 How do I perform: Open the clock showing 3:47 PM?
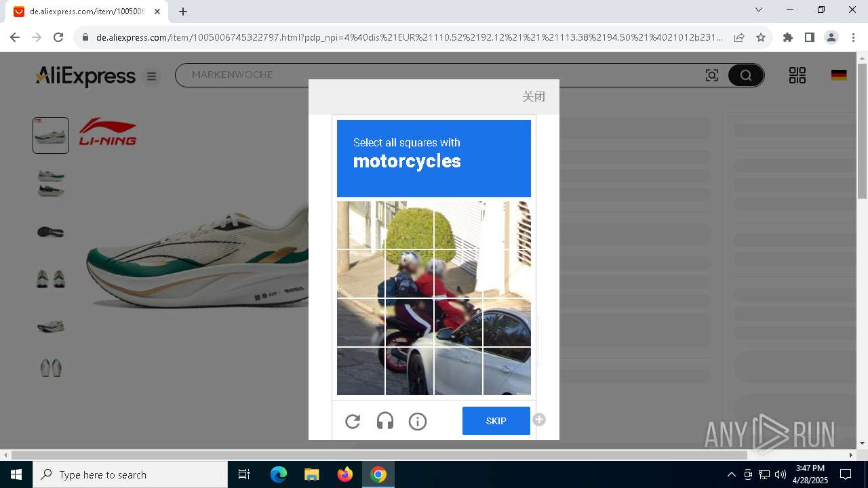[x=810, y=474]
